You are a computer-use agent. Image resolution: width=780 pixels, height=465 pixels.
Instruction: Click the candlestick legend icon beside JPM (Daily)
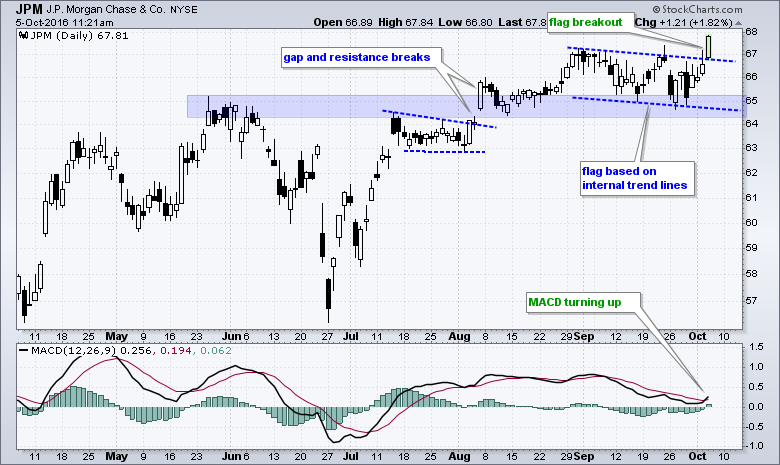pos(24,35)
